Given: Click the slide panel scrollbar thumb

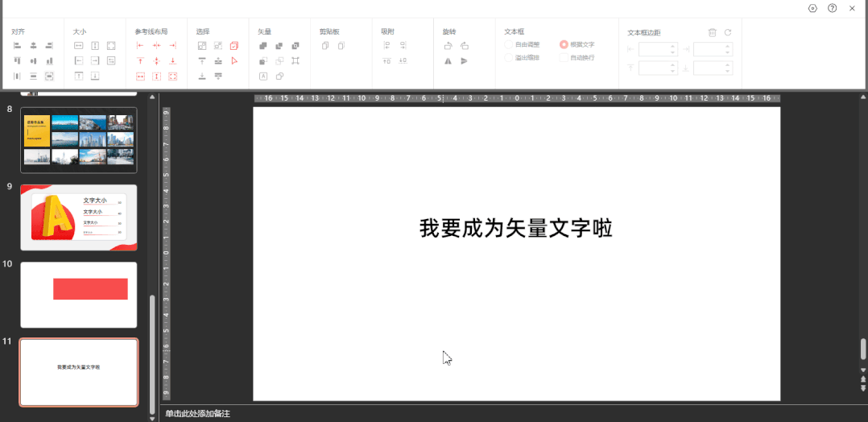Looking at the screenshot, I should (153, 354).
